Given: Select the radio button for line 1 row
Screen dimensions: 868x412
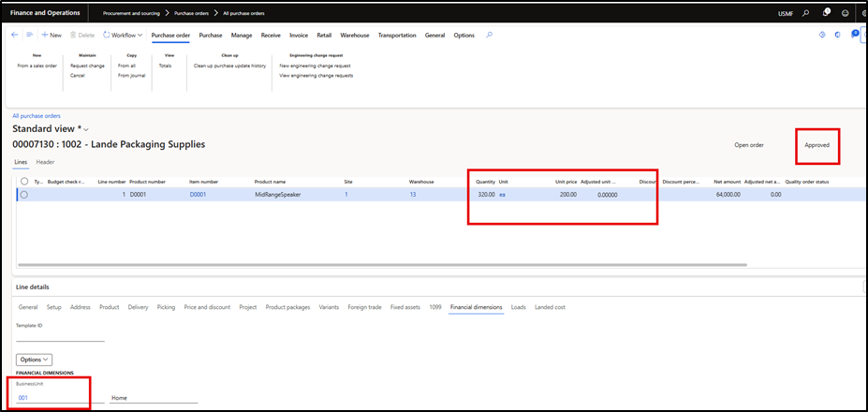Looking at the screenshot, I should 24,195.
